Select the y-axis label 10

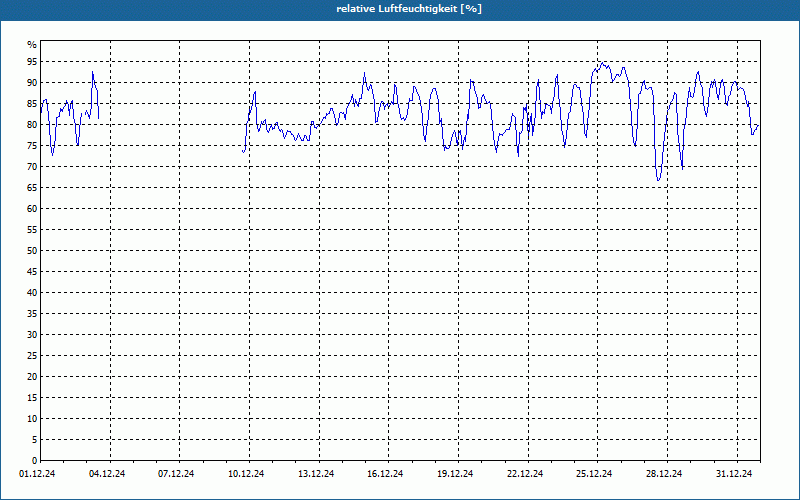tap(32, 419)
